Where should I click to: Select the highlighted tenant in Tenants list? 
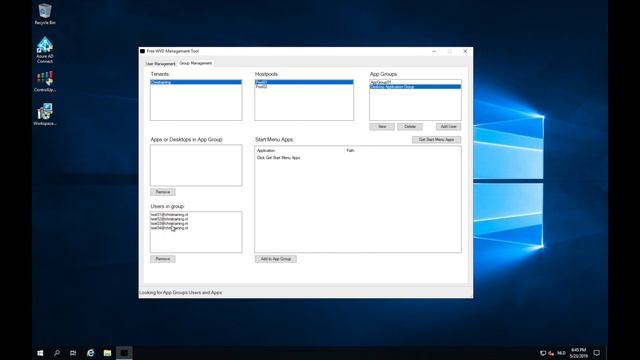[x=196, y=82]
